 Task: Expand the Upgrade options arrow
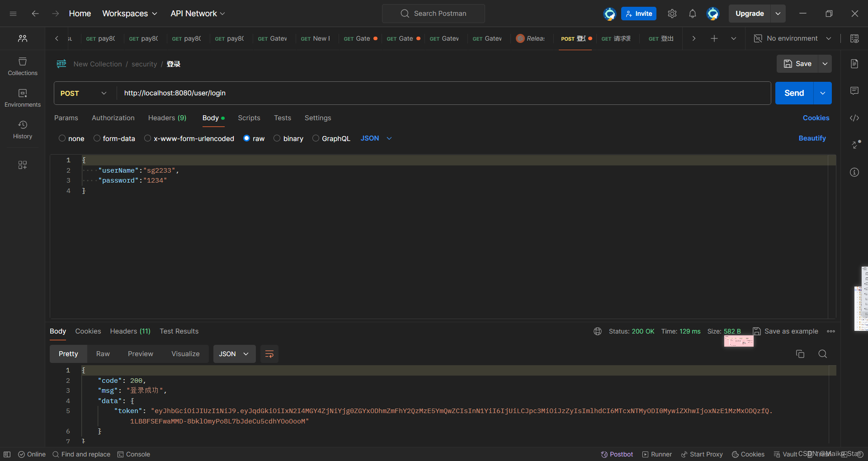click(x=778, y=14)
